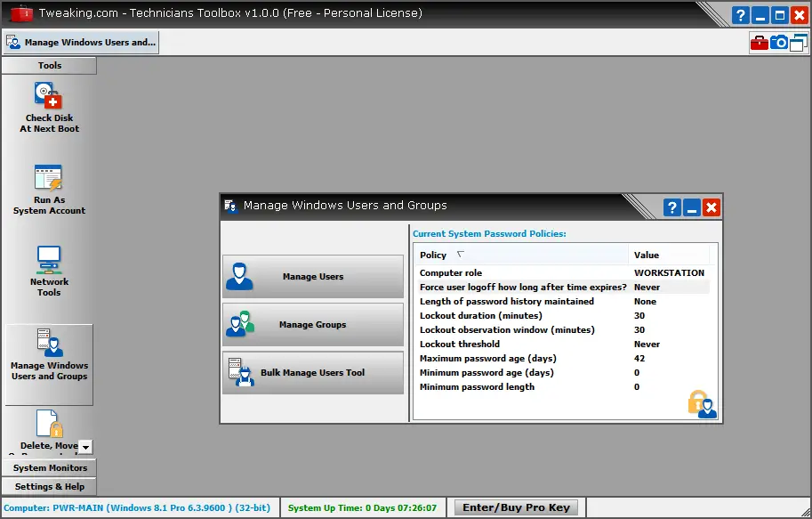Click the value 42 for maximum password age

coord(639,358)
